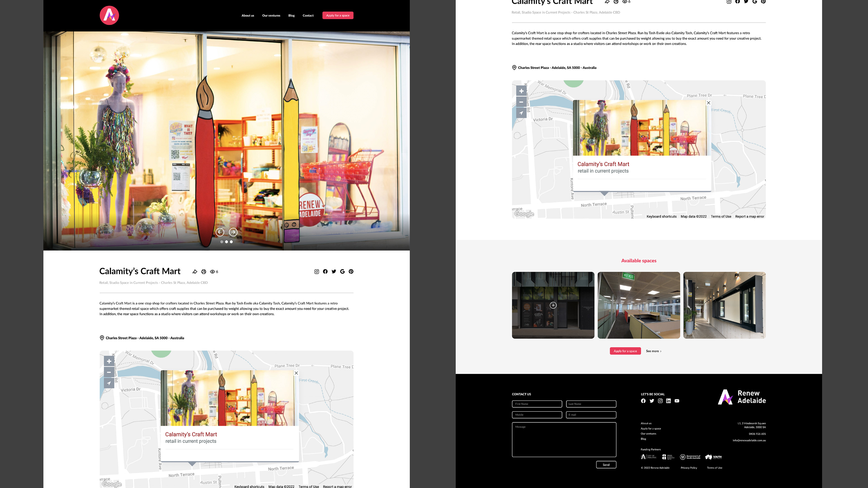868x488 pixels.
Task: Click the Government of South Australia partner logo
Action: click(x=690, y=457)
